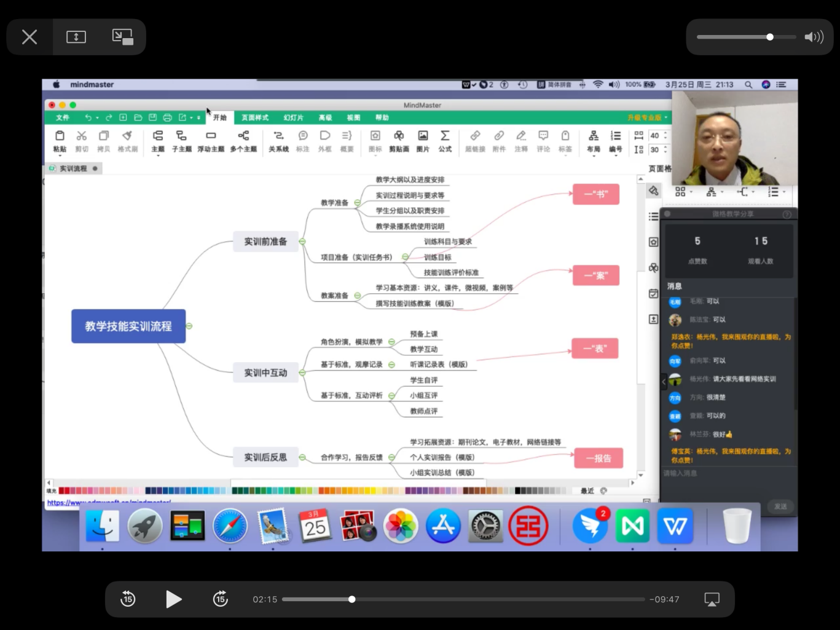The width and height of the screenshot is (840, 630).
Task: Open the 幻灯片 tab
Action: click(x=293, y=117)
